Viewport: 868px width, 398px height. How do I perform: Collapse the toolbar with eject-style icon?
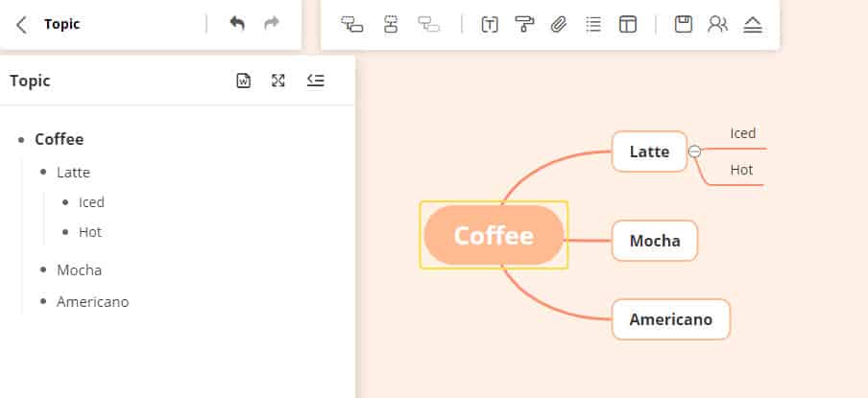[753, 24]
